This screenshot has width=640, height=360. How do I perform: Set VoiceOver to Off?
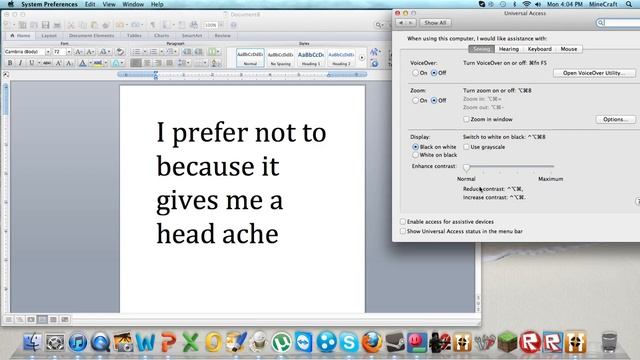(434, 73)
